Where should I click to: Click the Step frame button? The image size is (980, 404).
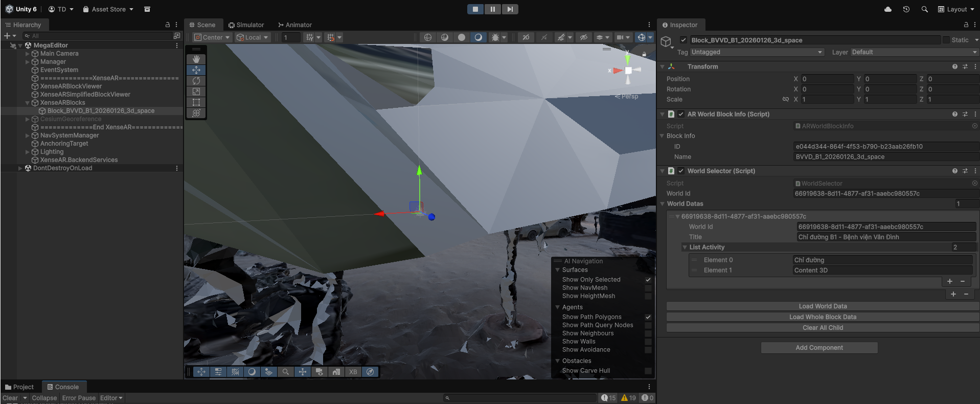(510, 9)
